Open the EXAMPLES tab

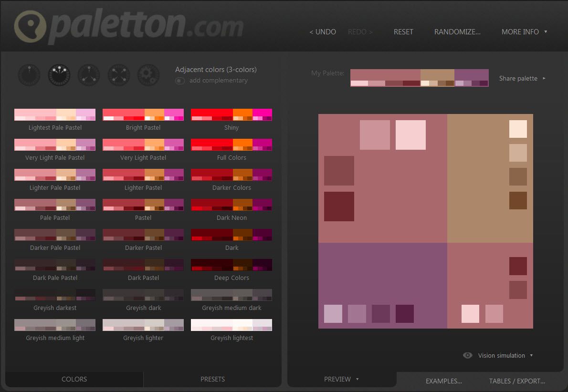click(x=443, y=381)
